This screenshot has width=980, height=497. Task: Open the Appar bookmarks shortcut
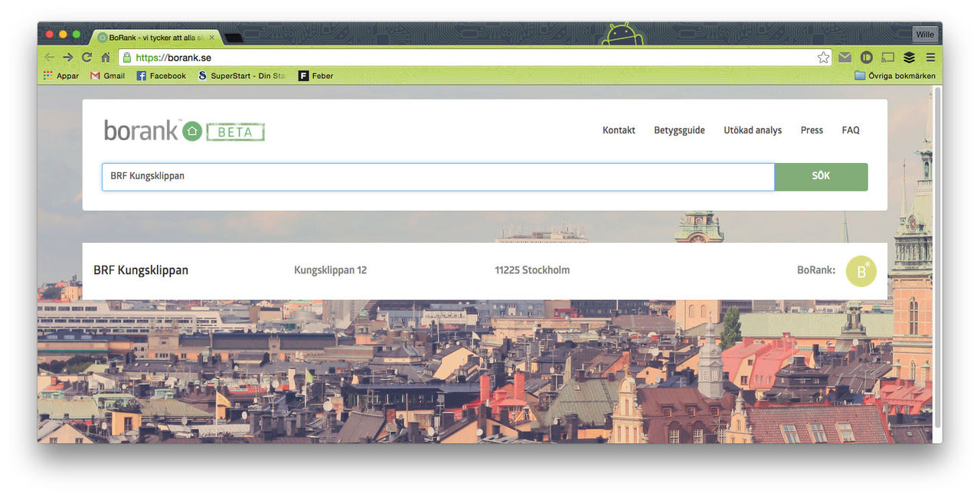[61, 76]
